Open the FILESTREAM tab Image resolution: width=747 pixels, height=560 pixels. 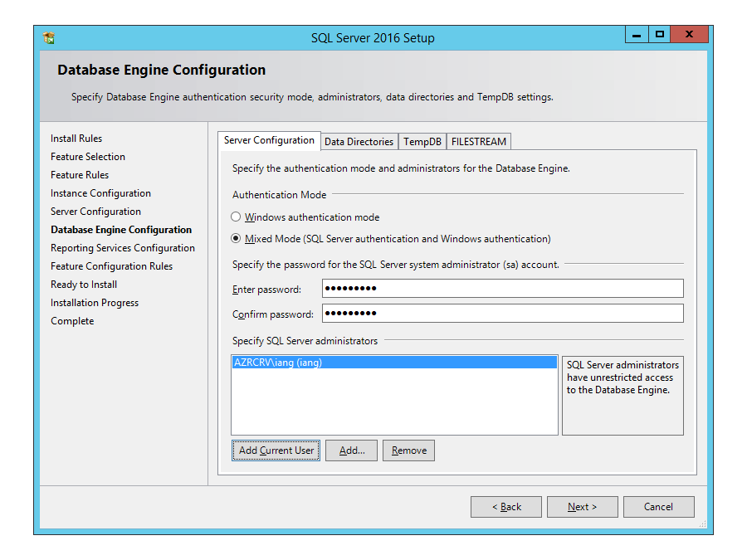pyautogui.click(x=478, y=141)
